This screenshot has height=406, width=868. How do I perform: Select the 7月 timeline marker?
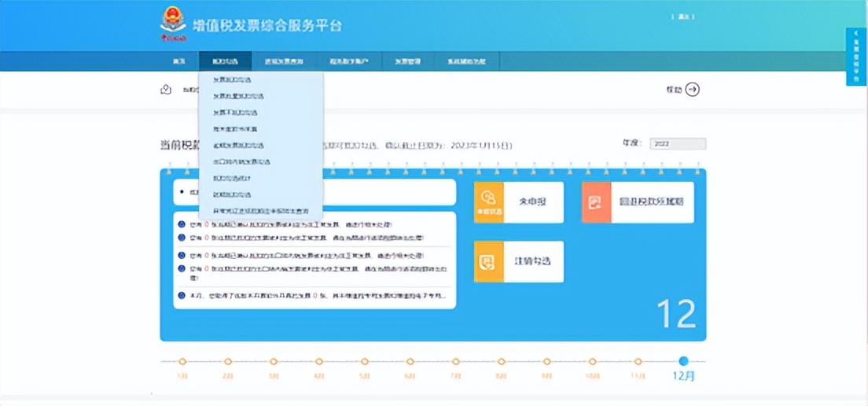(455, 362)
